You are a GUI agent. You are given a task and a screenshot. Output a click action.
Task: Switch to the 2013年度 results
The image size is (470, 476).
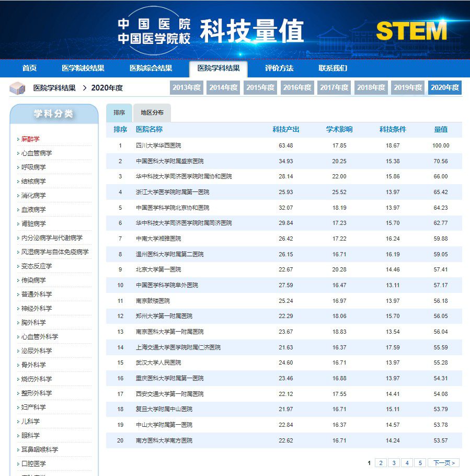coord(187,87)
